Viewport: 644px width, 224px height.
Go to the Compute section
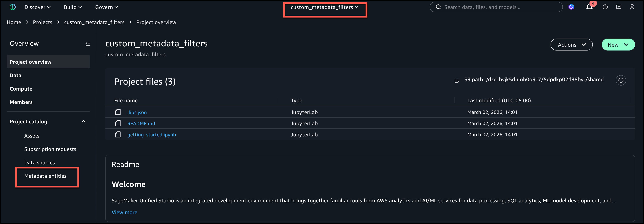(x=21, y=89)
